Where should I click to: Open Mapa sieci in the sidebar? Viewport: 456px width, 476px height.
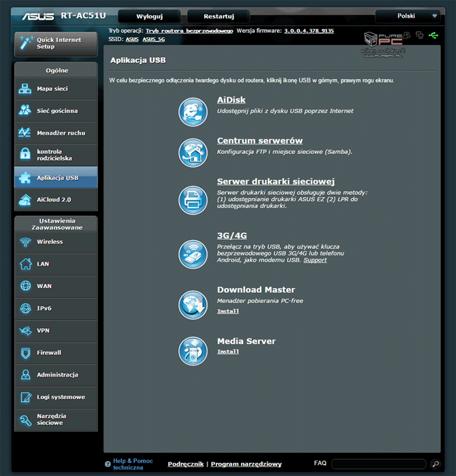(56, 89)
